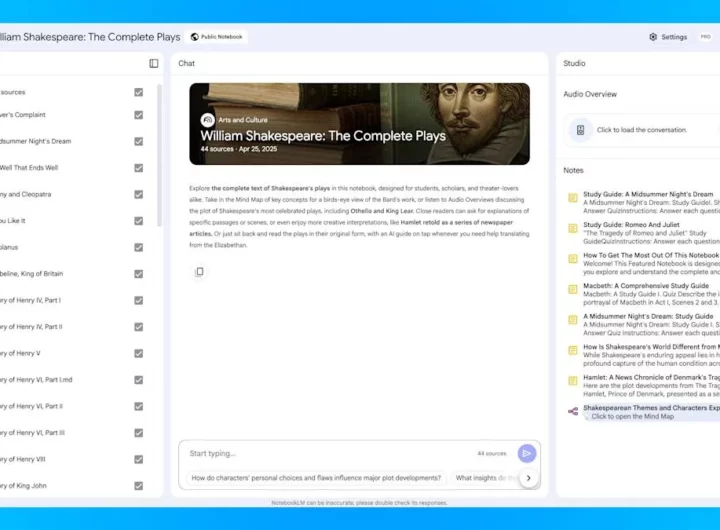
Task: Uncheck Cymbeline, King of Britain checkbox
Action: [139, 274]
